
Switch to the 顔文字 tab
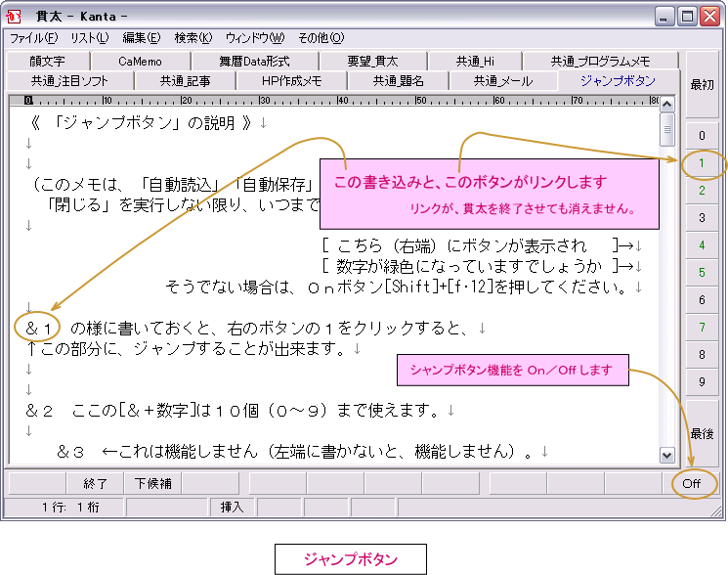click(x=47, y=61)
